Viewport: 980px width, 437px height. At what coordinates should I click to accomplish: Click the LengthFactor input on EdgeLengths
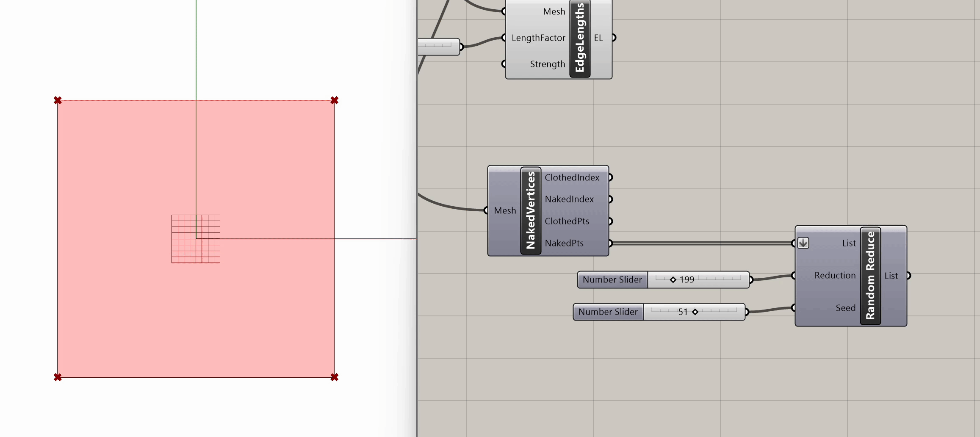coord(538,38)
